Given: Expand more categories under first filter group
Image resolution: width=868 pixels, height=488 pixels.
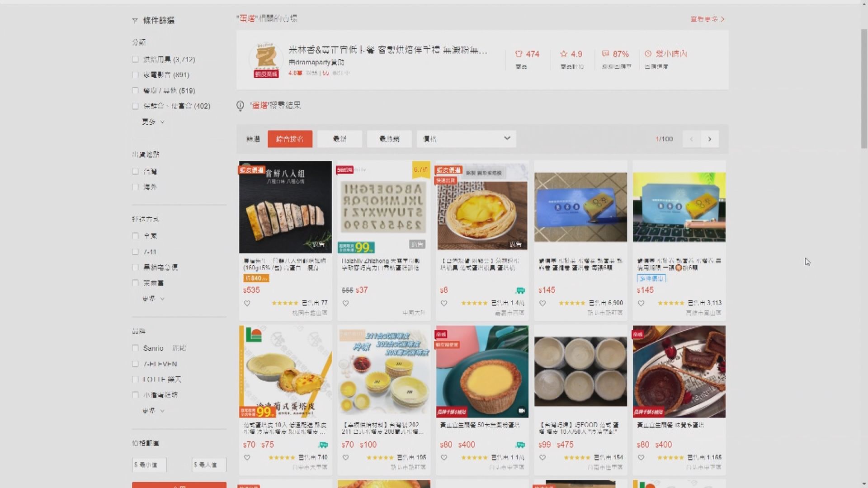Looking at the screenshot, I should click(x=152, y=122).
